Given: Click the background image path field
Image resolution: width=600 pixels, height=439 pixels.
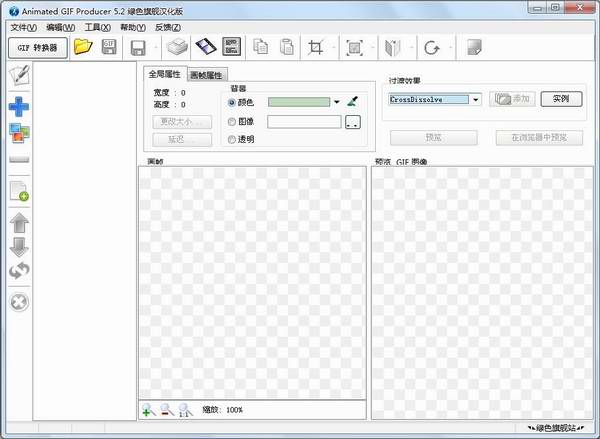Looking at the screenshot, I should (x=304, y=122).
